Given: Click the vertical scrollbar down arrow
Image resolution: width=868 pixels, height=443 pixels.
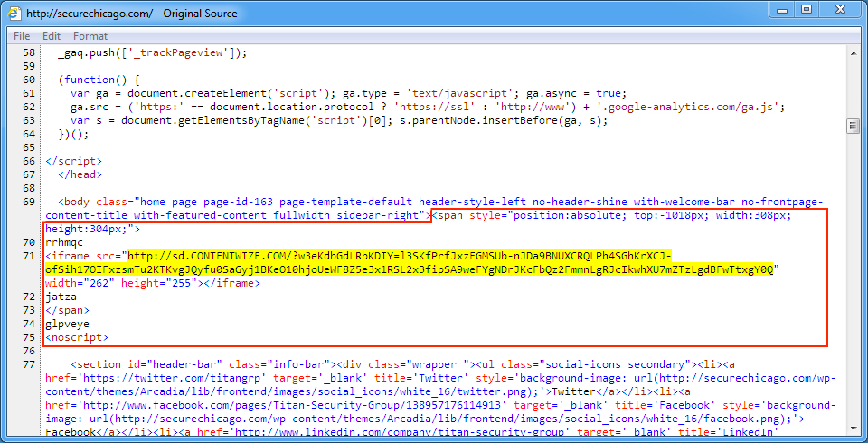Looking at the screenshot, I should pos(853,428).
